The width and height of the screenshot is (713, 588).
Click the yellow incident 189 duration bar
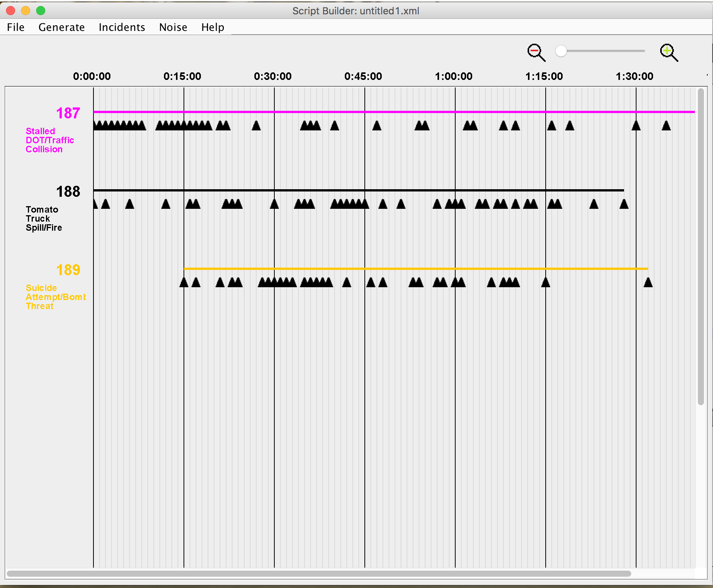pyautogui.click(x=416, y=269)
